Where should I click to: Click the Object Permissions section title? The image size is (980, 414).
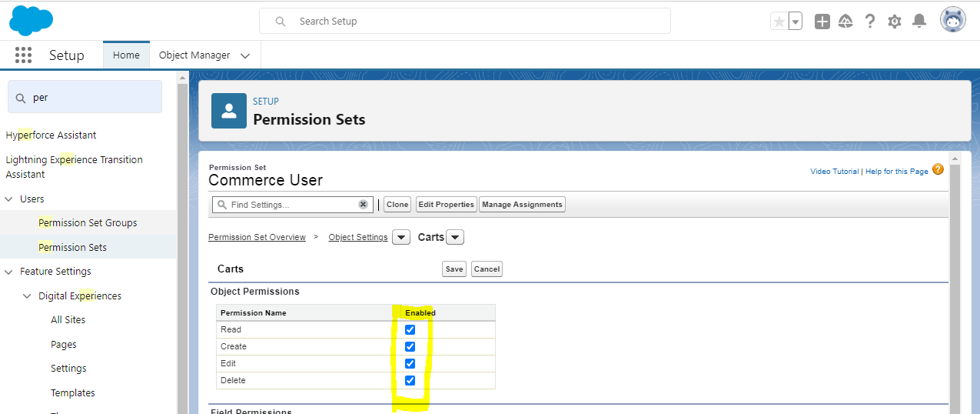(254, 292)
